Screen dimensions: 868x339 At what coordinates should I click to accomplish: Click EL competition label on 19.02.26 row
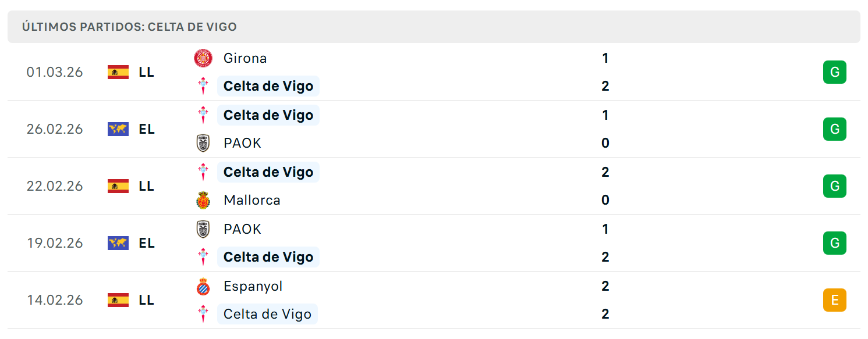tap(147, 243)
